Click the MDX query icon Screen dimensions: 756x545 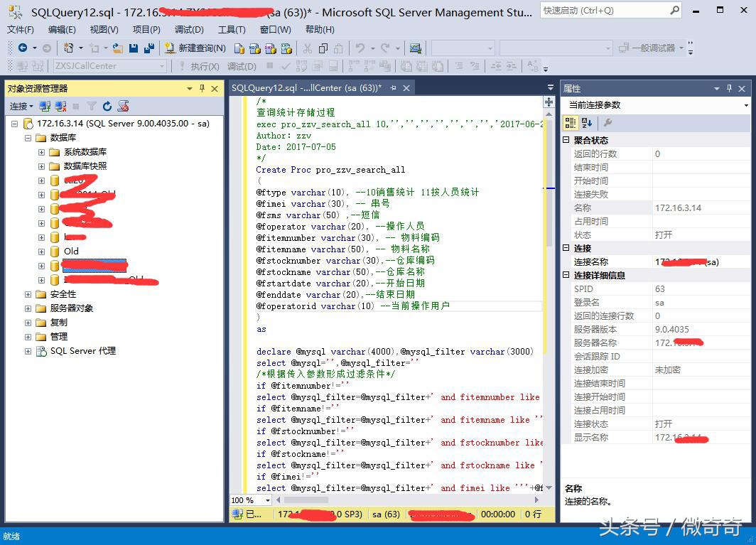[x=255, y=48]
